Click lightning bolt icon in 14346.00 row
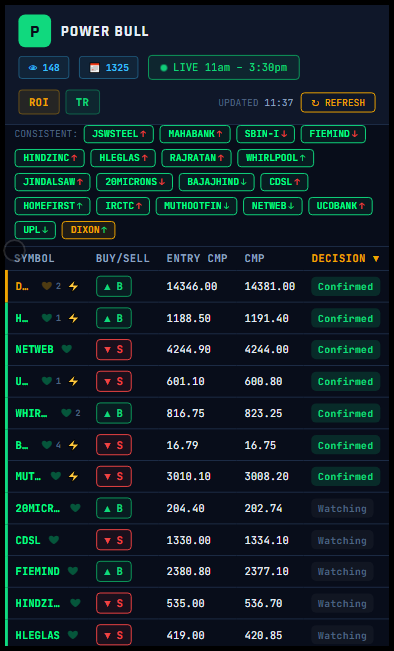Screen dimensions: 394x651 pos(73,286)
